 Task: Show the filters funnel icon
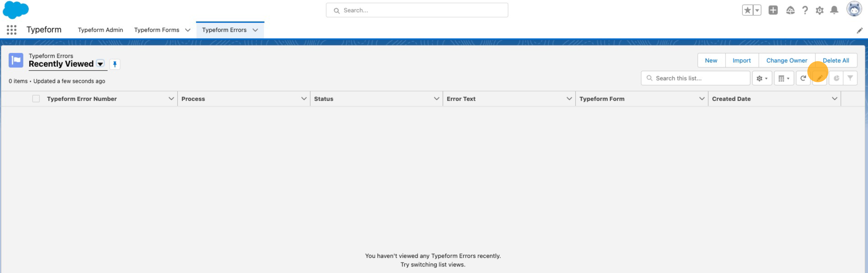click(x=850, y=78)
